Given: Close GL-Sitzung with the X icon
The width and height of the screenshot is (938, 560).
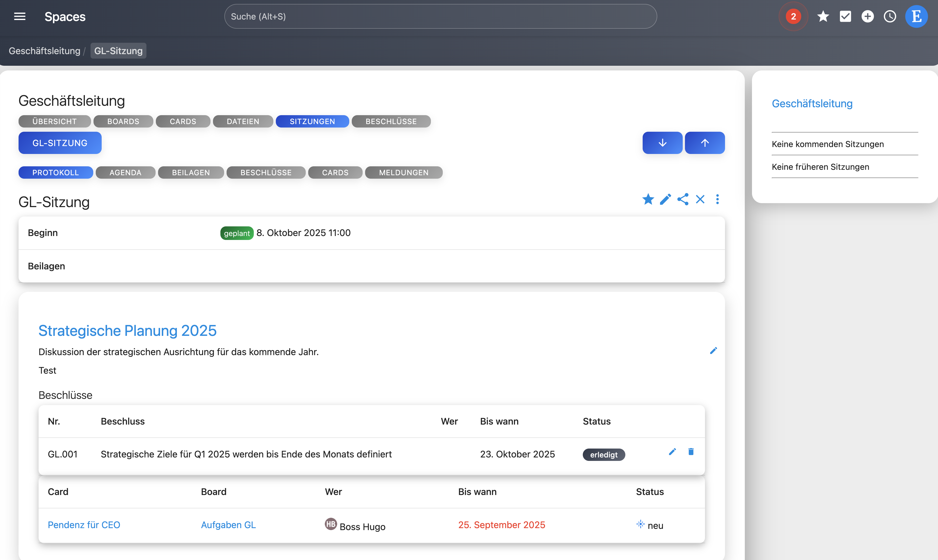Looking at the screenshot, I should (x=700, y=199).
